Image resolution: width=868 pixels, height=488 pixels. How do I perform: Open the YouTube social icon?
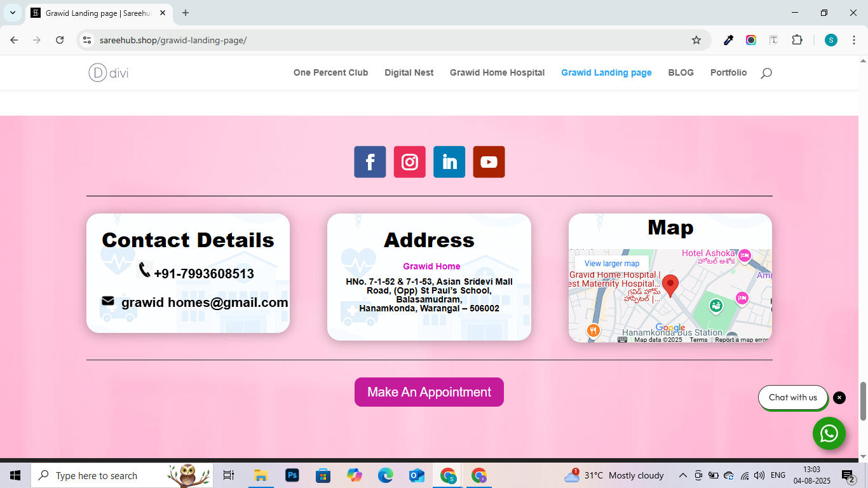[489, 162]
